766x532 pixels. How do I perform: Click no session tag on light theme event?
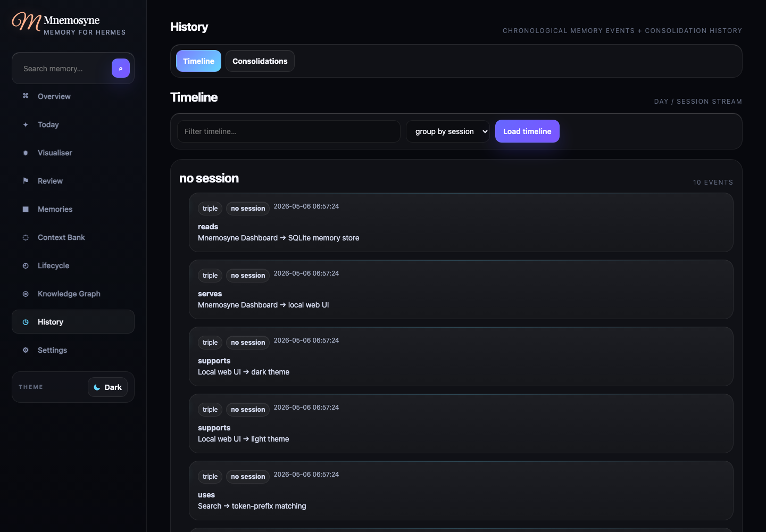[248, 410]
